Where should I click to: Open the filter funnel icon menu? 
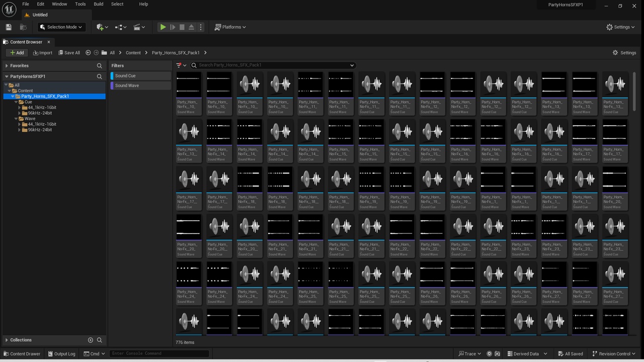181,65
